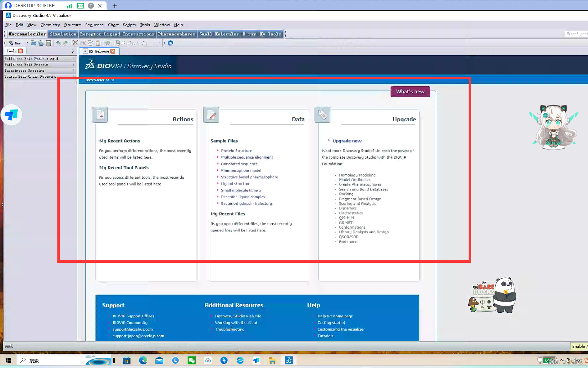Image resolution: width=588 pixels, height=368 pixels.
Task: Expand Superimpose Proteins tool group
Action: [x=40, y=71]
